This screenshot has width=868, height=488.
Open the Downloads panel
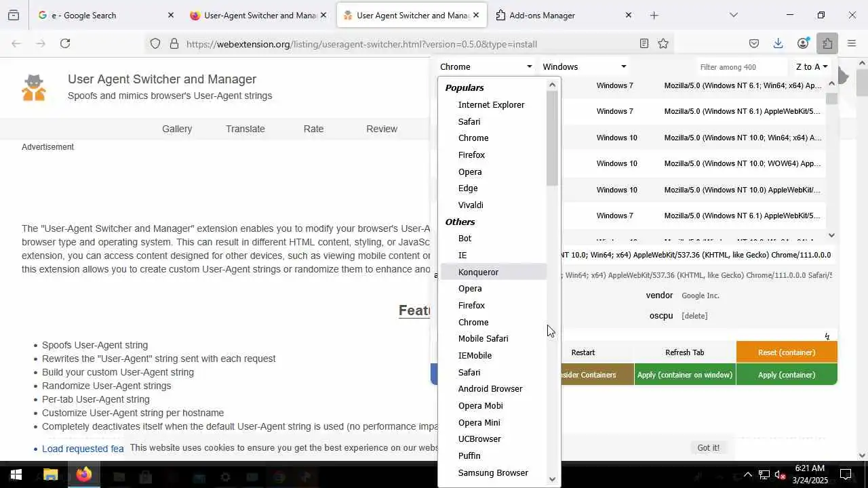point(778,43)
